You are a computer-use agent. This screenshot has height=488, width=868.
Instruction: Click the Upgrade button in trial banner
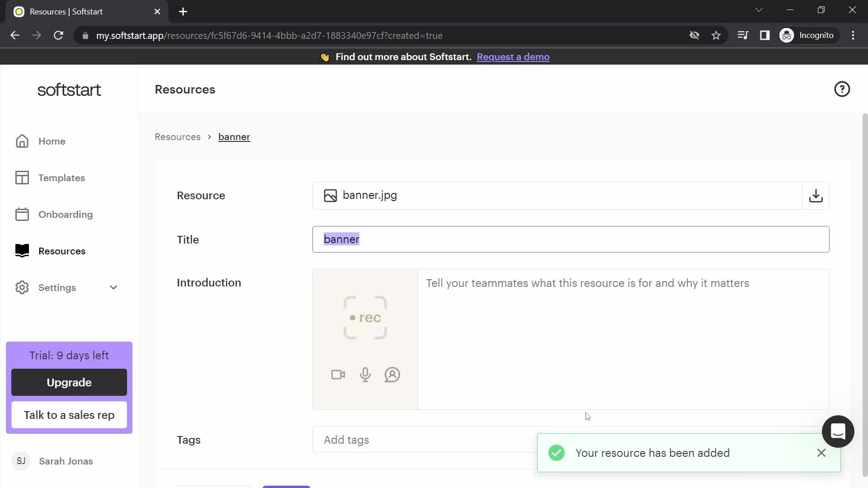[x=69, y=383]
